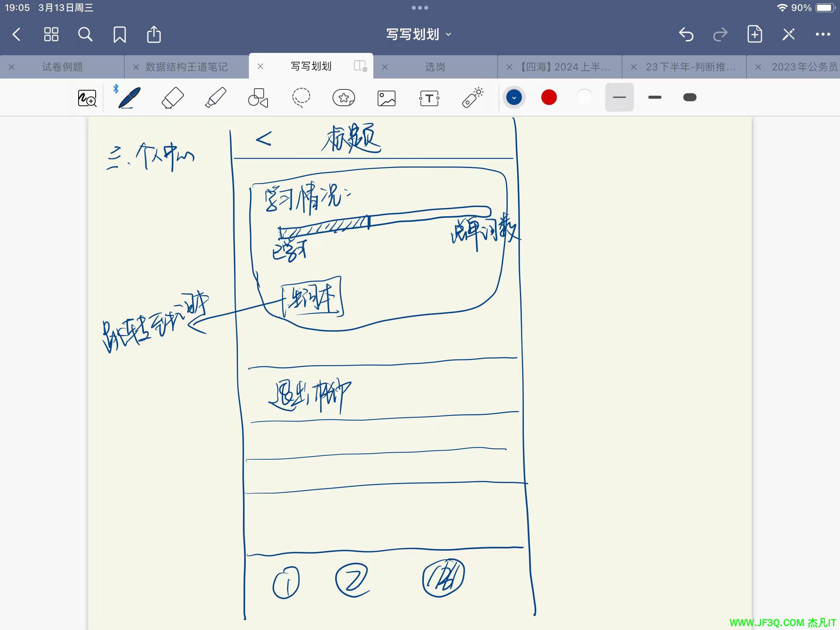This screenshot has height=630, width=840.
Task: Select the Pen tool
Action: (129, 98)
